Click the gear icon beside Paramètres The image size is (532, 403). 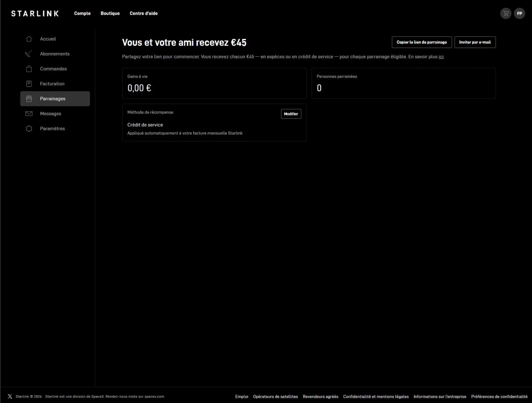29,129
